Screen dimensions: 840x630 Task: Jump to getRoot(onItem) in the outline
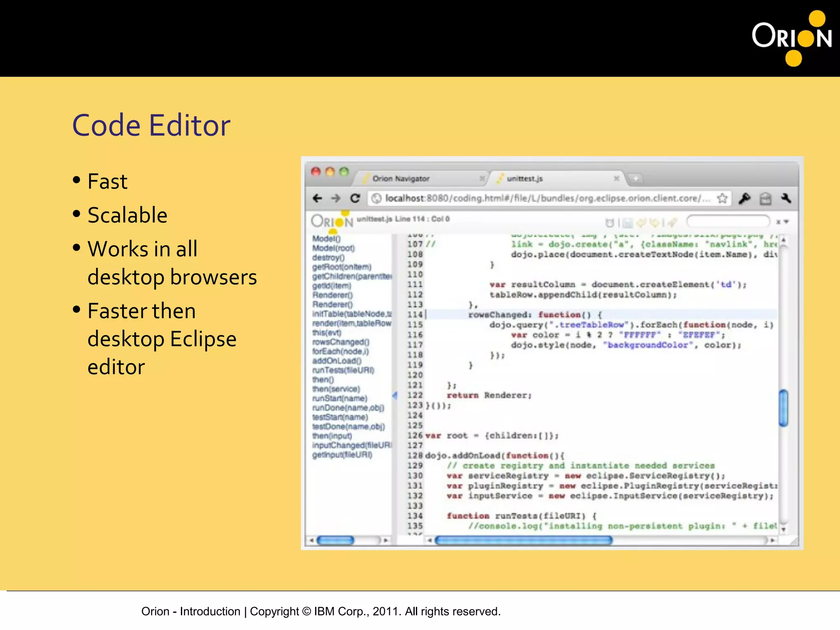[x=342, y=267]
